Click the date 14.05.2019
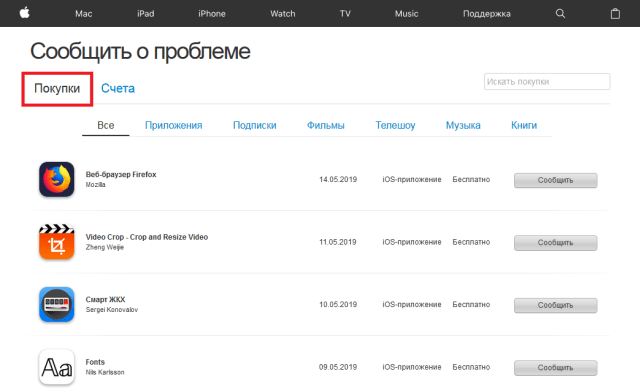This screenshot has height=388, width=640. click(x=338, y=180)
